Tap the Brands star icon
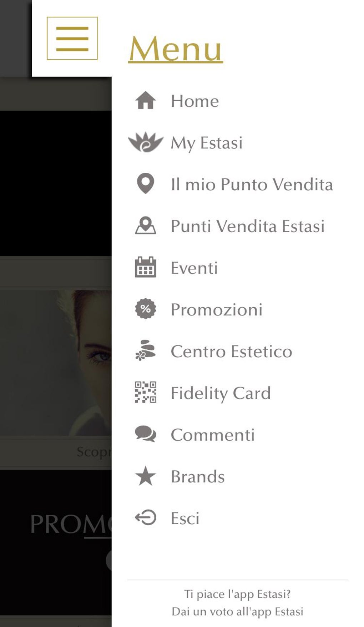Screen dimensions: 364x627 146,476
